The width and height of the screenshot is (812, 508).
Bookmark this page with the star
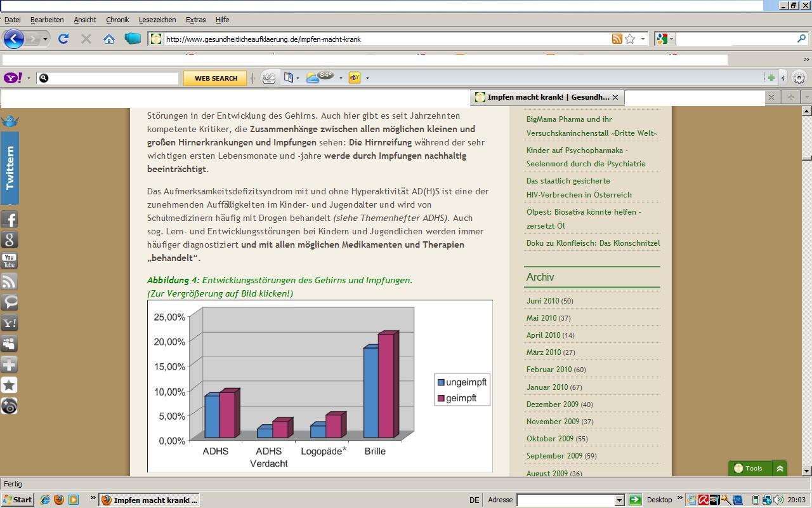pos(630,39)
